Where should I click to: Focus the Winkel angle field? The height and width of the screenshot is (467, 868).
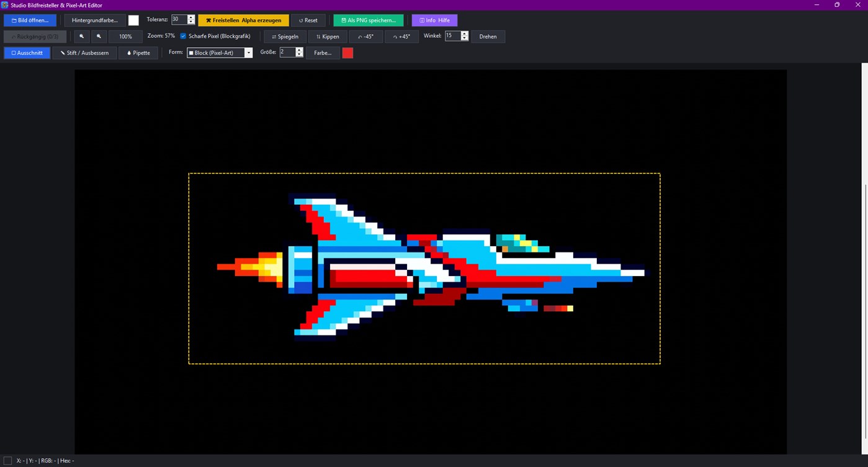[452, 36]
